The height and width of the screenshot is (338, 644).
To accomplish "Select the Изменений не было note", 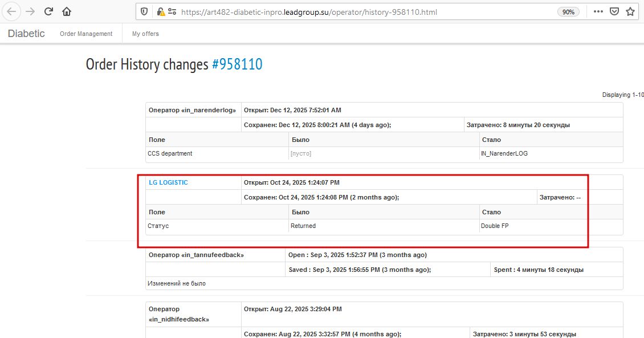I will 177,283.
